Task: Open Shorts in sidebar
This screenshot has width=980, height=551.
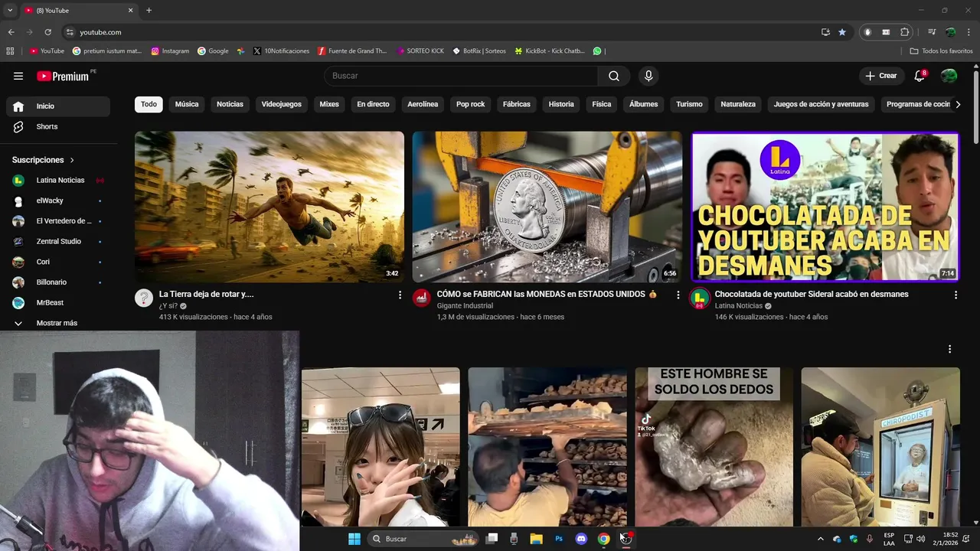Action: pos(58,127)
